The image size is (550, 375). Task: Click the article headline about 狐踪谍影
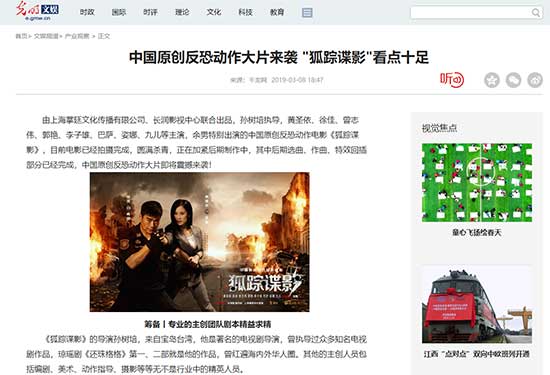coord(279,58)
